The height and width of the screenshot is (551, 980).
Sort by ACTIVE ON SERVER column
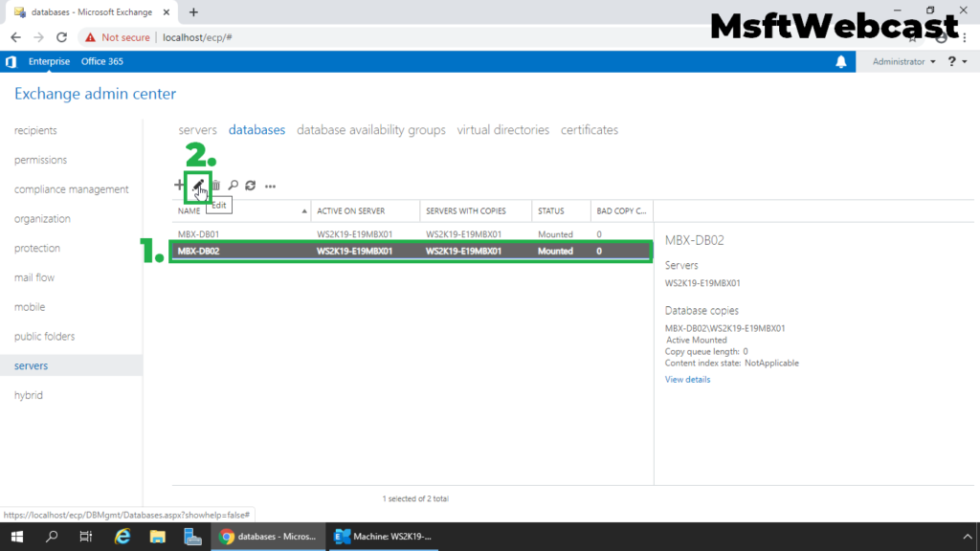pos(366,211)
